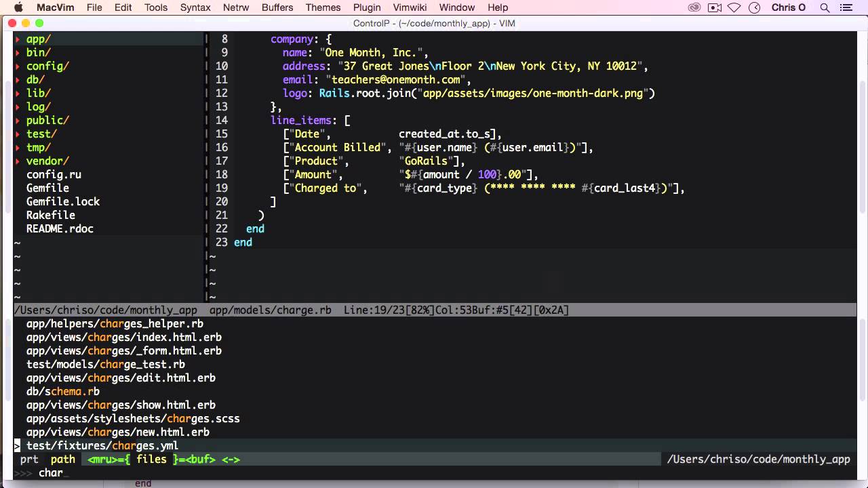Expand the tmp/ folder arrow
This screenshot has width=868, height=488.
point(18,148)
